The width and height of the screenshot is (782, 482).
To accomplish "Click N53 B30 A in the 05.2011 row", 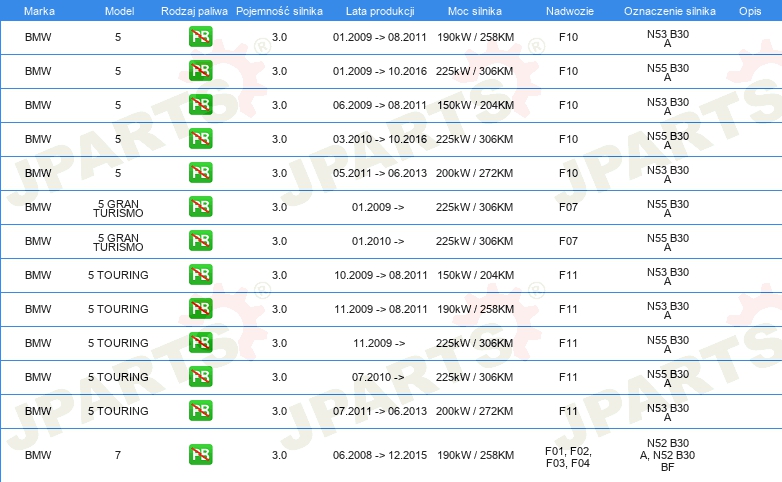I will [x=668, y=174].
